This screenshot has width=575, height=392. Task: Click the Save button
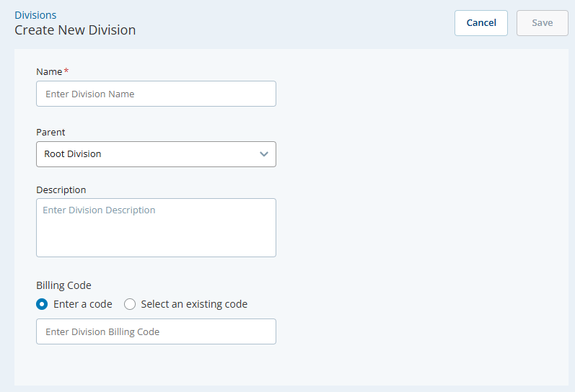542,23
